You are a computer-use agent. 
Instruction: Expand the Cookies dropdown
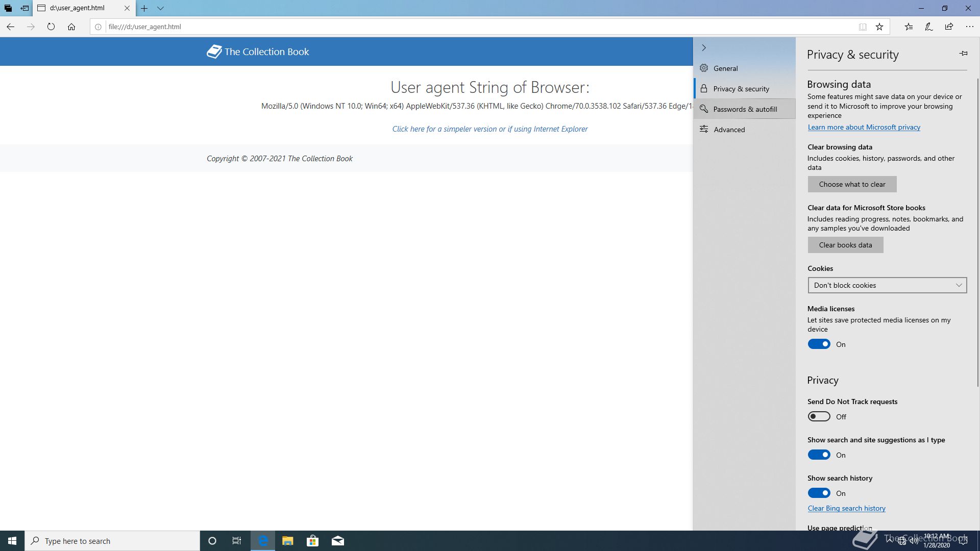point(887,285)
